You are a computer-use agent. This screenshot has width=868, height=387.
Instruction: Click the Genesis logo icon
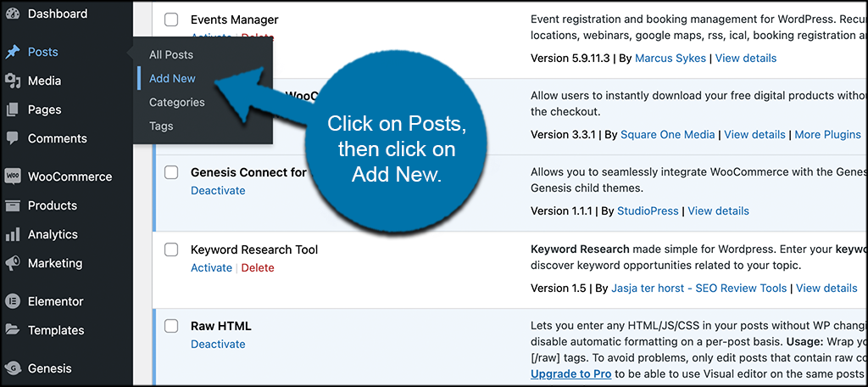(13, 368)
